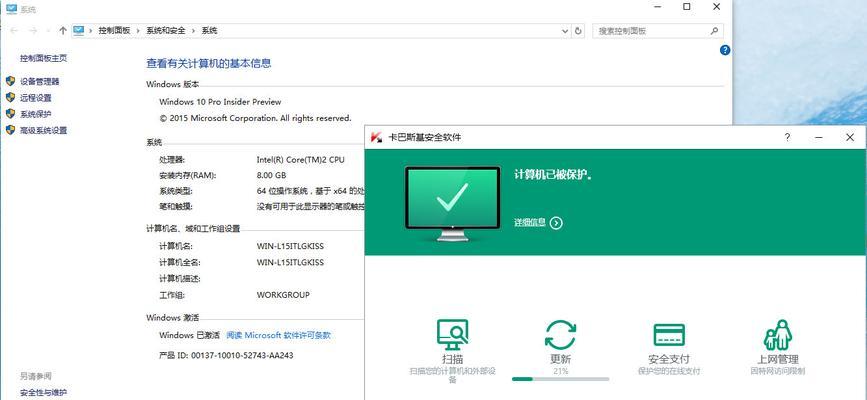This screenshot has height=400, width=867.
Task: Click the shield icon beside 高级系统设置
Action: [x=10, y=130]
